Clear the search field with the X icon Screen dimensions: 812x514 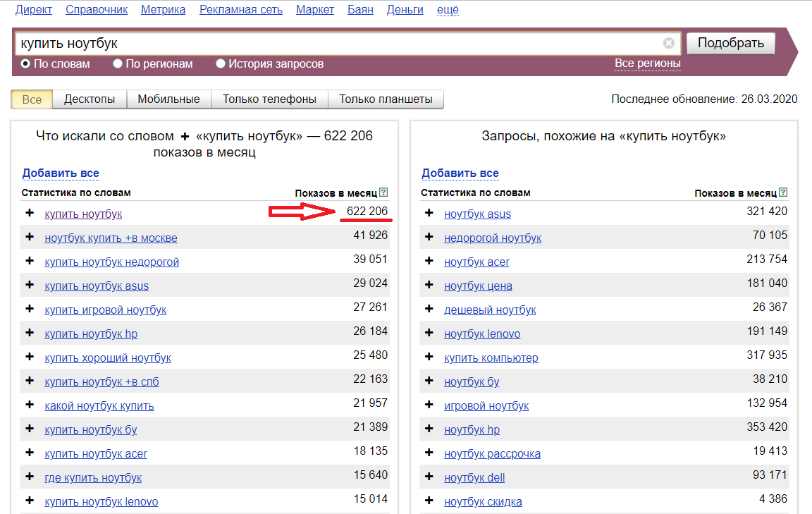point(668,43)
